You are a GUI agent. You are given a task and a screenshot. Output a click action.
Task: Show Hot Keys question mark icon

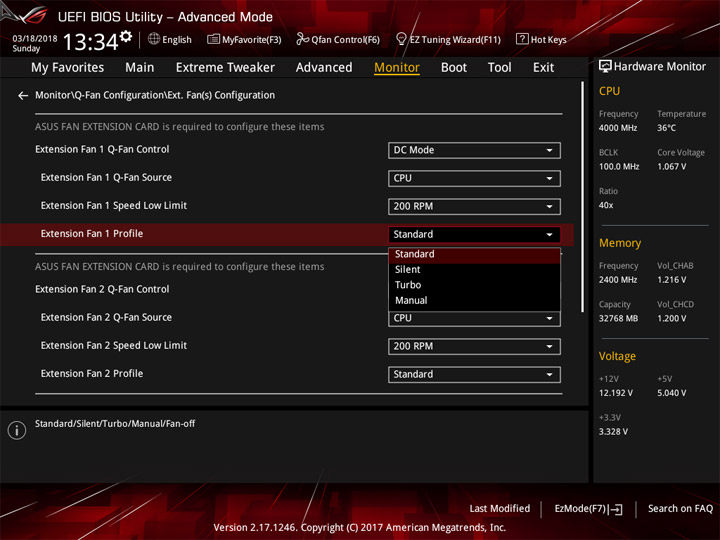522,39
